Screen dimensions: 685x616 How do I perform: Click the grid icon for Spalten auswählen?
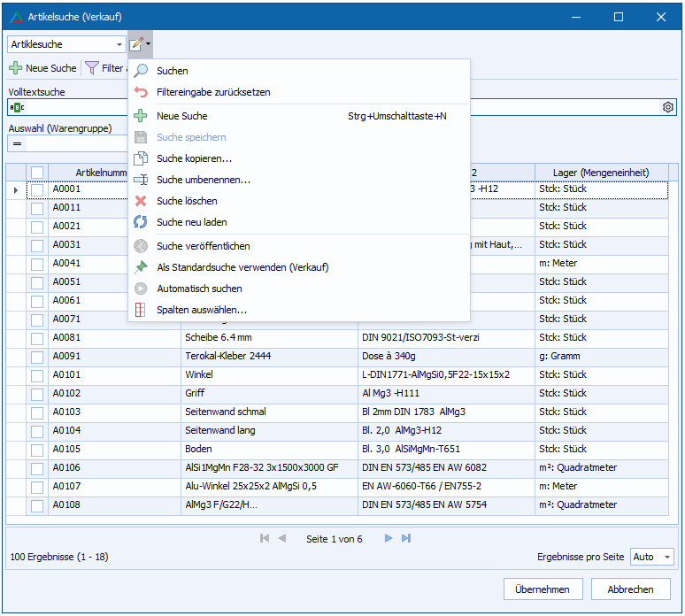tap(140, 310)
